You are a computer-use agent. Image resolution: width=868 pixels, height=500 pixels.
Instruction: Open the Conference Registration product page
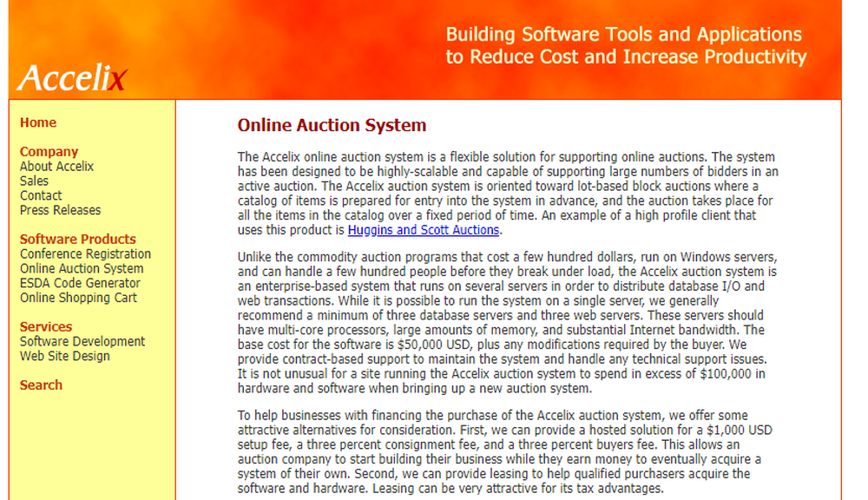[85, 253]
